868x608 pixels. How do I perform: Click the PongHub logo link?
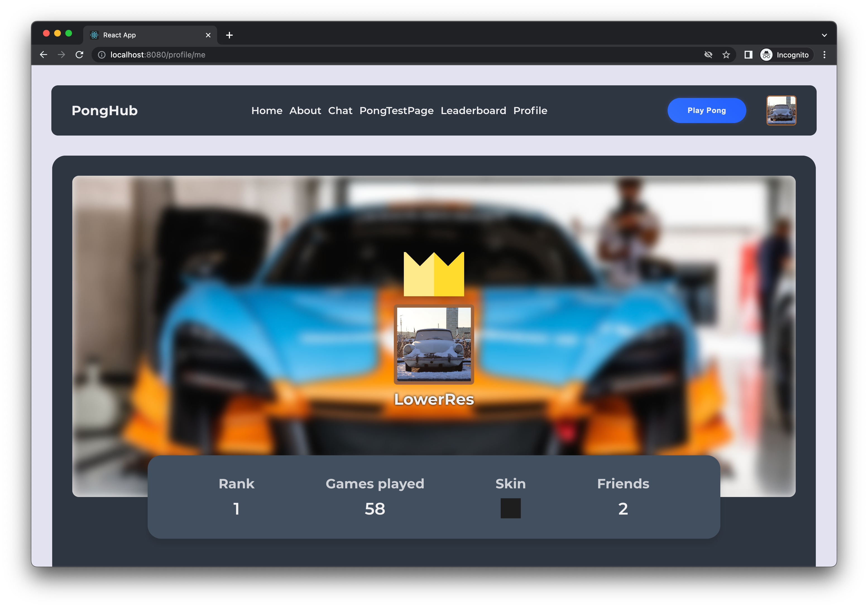[x=105, y=110]
